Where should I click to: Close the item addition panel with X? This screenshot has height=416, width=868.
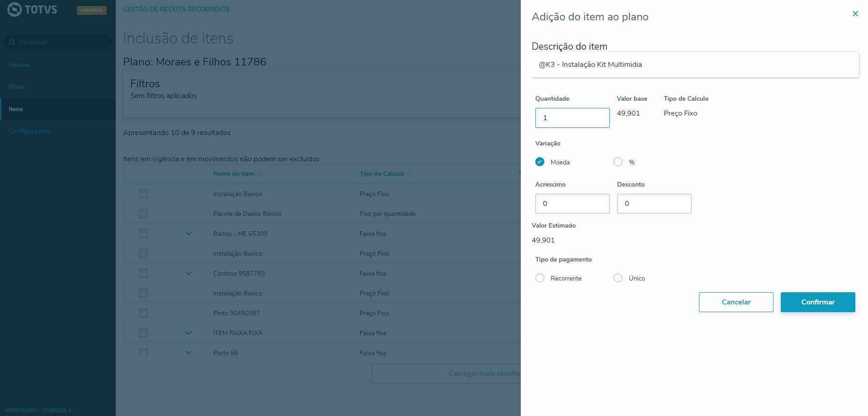pos(855,14)
